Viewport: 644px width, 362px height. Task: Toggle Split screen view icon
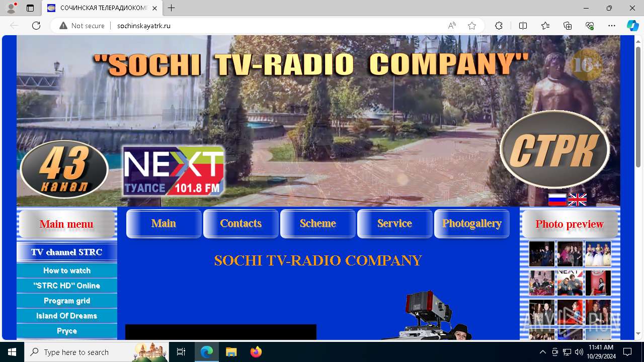pos(523,26)
